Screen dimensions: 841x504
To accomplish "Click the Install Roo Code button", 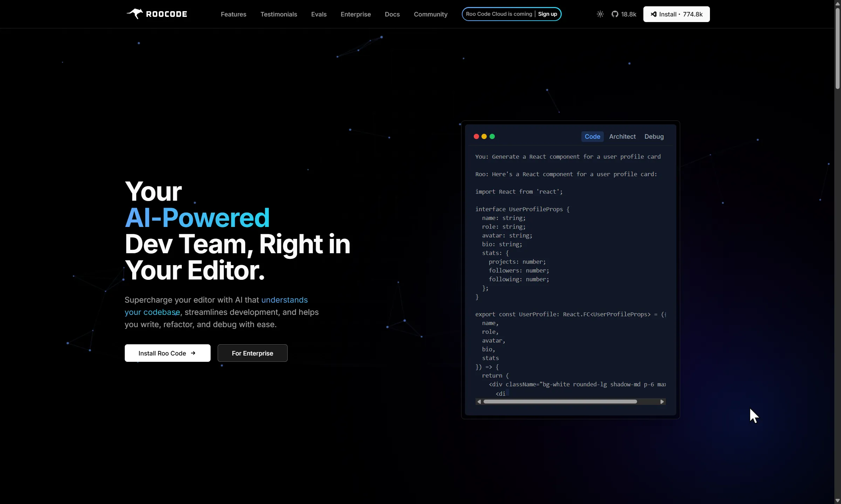I will 167,353.
